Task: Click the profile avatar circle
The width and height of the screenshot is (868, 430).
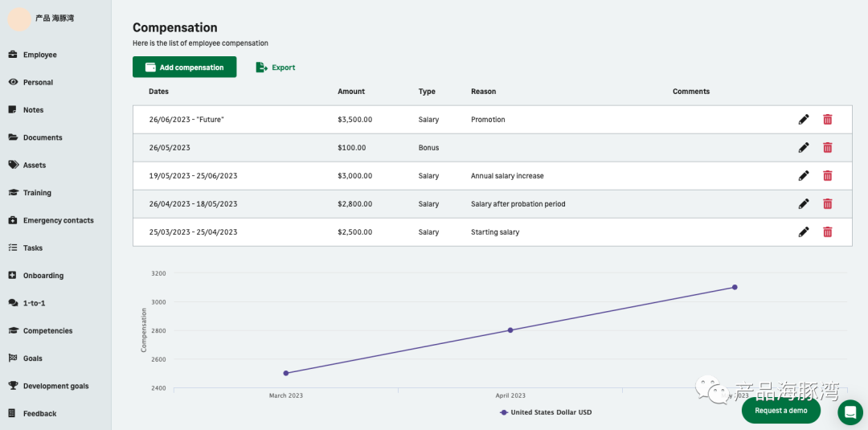Action: [x=19, y=19]
